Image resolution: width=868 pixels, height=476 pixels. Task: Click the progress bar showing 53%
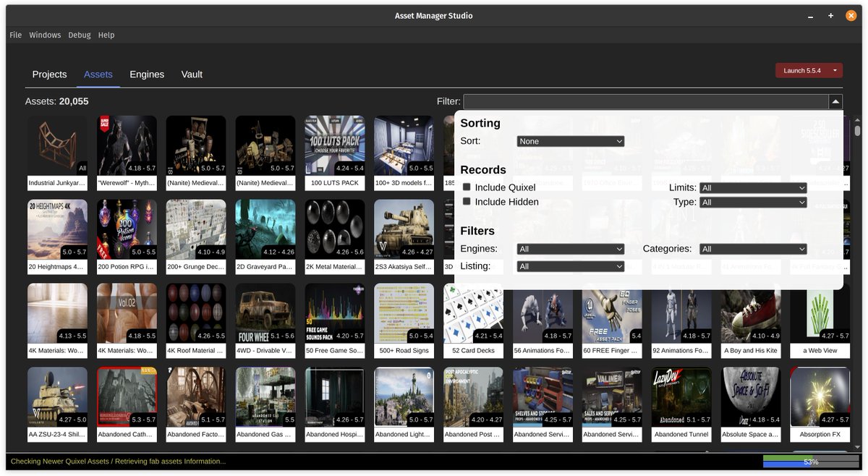(x=811, y=462)
